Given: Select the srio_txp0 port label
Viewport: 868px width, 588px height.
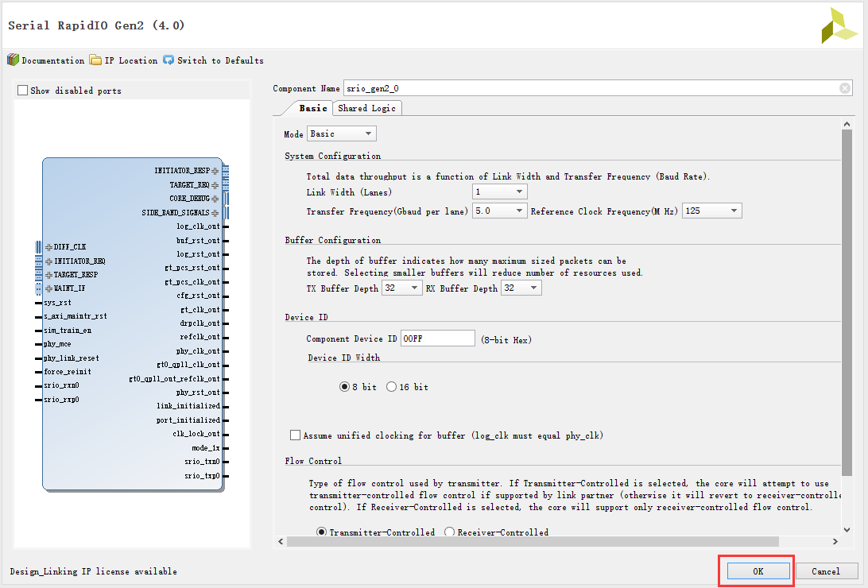Looking at the screenshot, I should pos(202,476).
